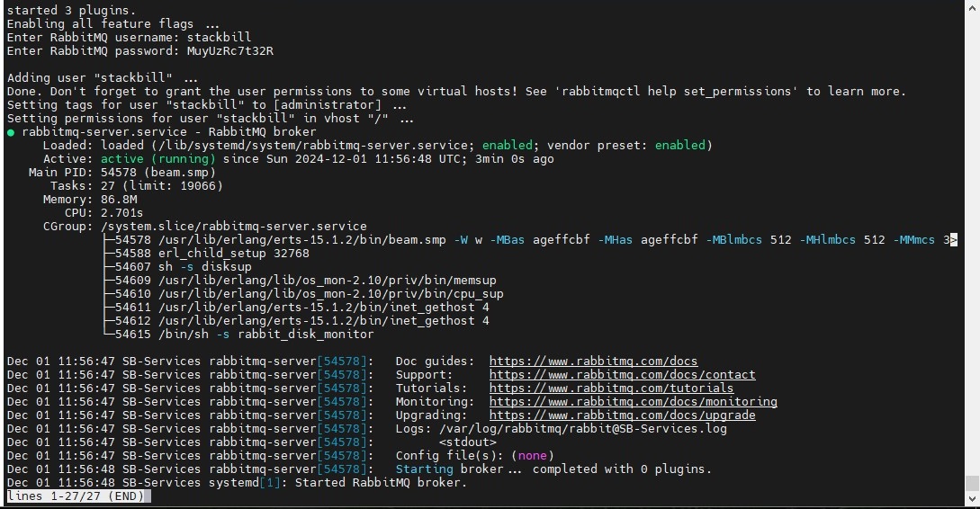Open the rabbitmq.com/docs/contact link
This screenshot has height=509, width=980.
(622, 375)
